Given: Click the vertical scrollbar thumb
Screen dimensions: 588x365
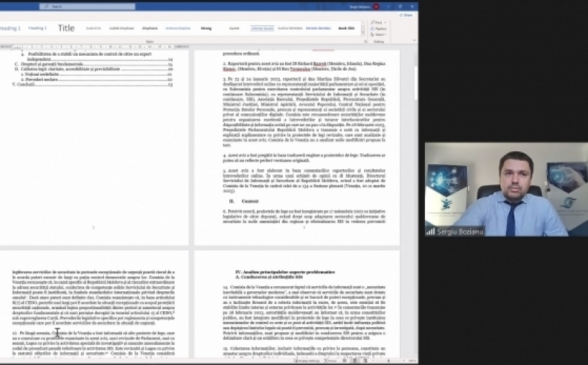Looking at the screenshot, I should click(x=416, y=83).
